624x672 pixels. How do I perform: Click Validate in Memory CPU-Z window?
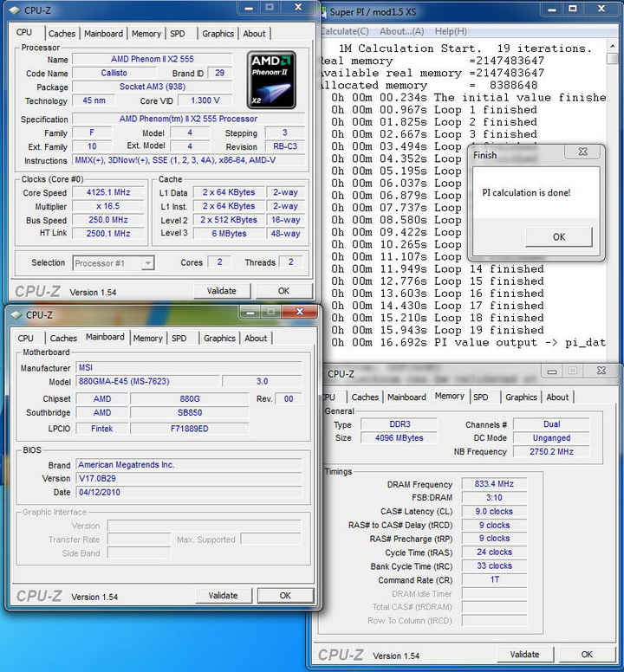pyautogui.click(x=524, y=655)
